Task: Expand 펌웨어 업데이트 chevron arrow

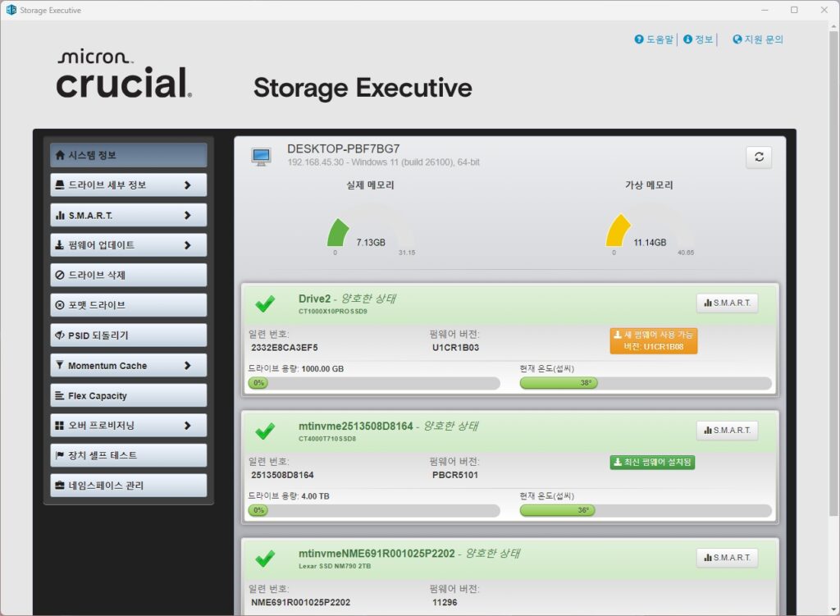Action: (188, 245)
